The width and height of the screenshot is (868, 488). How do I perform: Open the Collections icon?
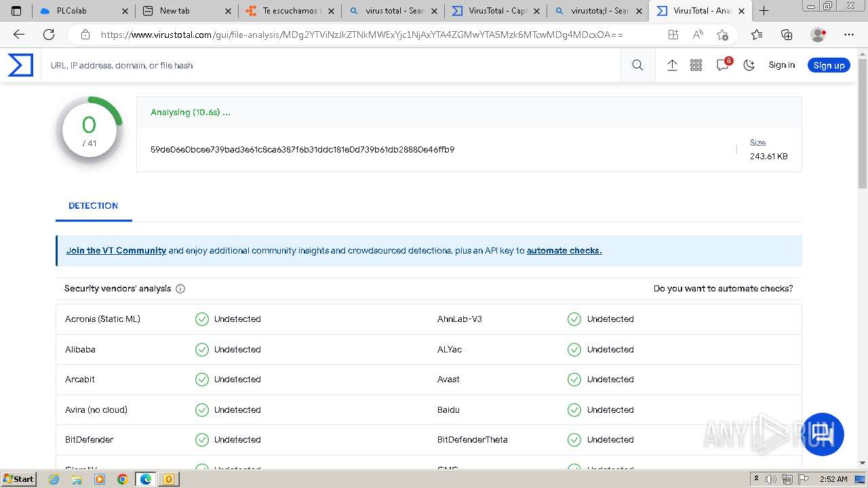point(787,35)
